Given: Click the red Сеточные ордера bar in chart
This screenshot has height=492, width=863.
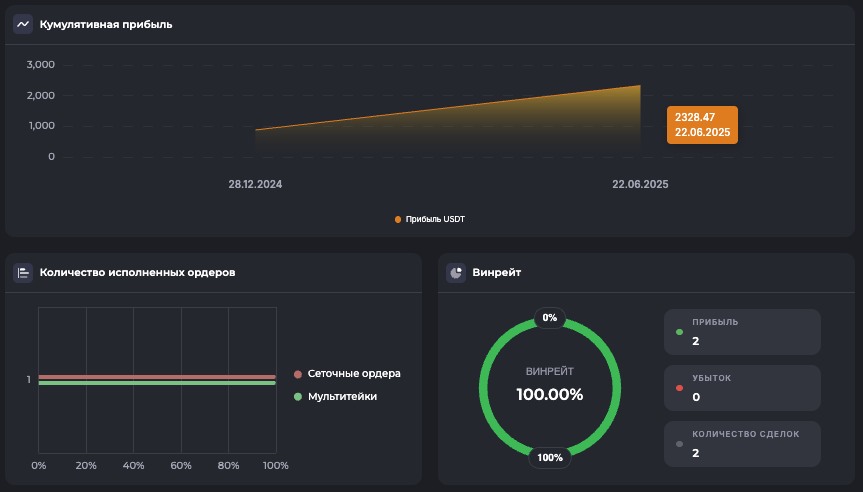Looking at the screenshot, I should coord(156,377).
